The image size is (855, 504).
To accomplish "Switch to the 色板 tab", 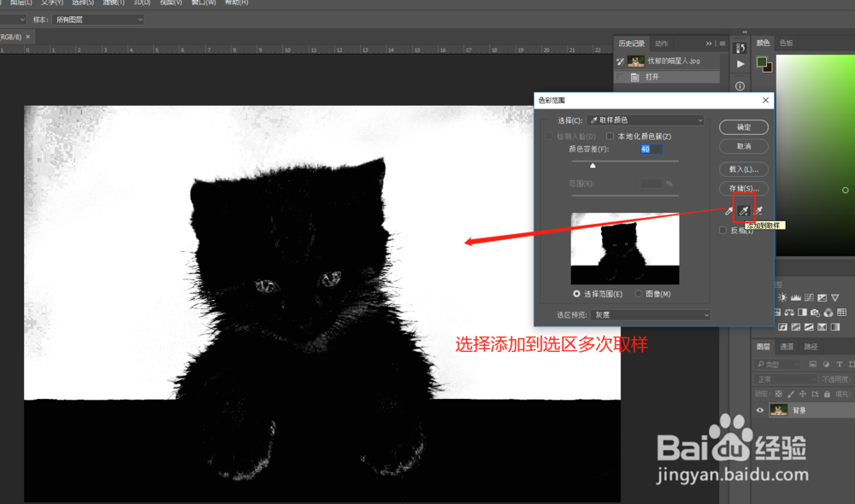I will click(x=787, y=43).
